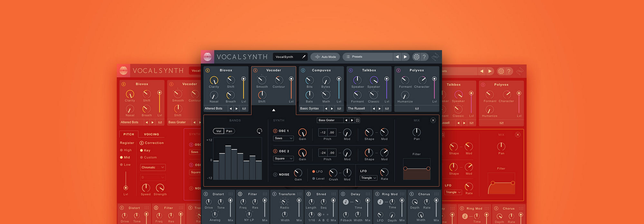Go to next preset with right arrow
Image resolution: width=644 pixels, height=224 pixels.
pyautogui.click(x=405, y=57)
